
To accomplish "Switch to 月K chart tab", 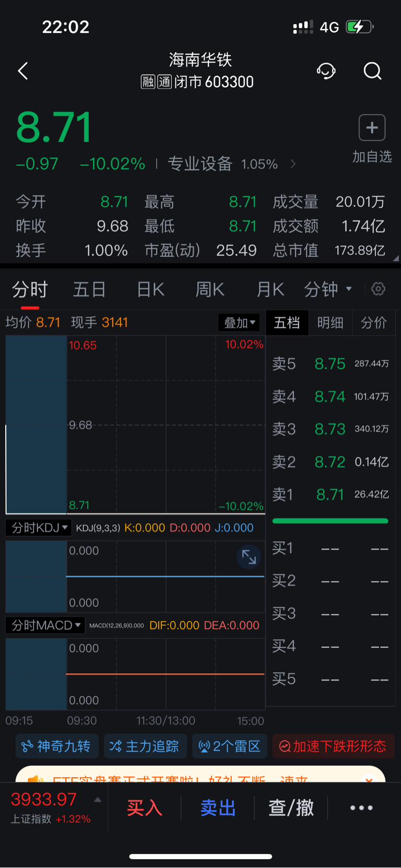I will (x=270, y=289).
